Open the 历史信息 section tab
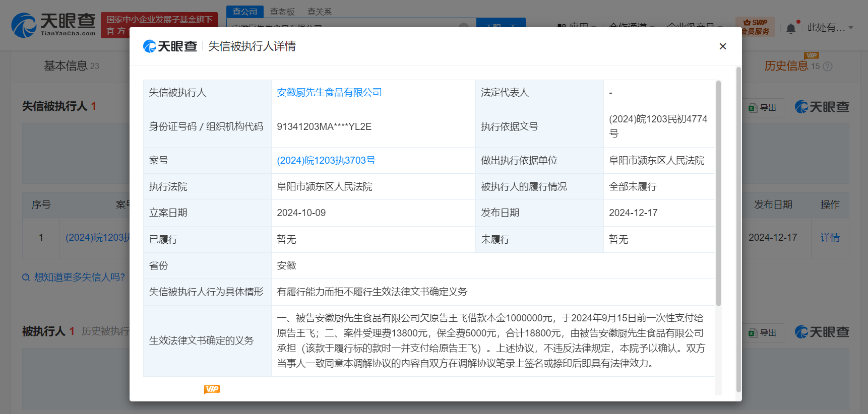The height and width of the screenshot is (414, 868). 786,66
